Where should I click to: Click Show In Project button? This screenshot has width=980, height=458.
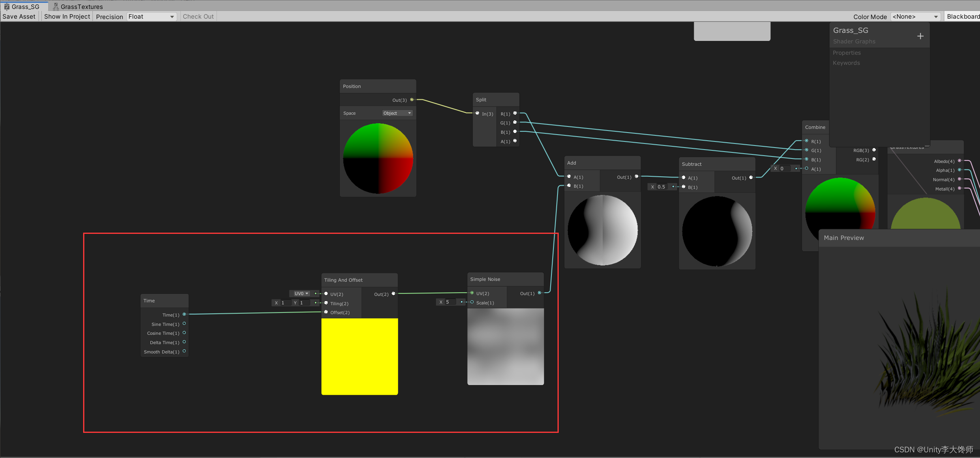click(67, 16)
